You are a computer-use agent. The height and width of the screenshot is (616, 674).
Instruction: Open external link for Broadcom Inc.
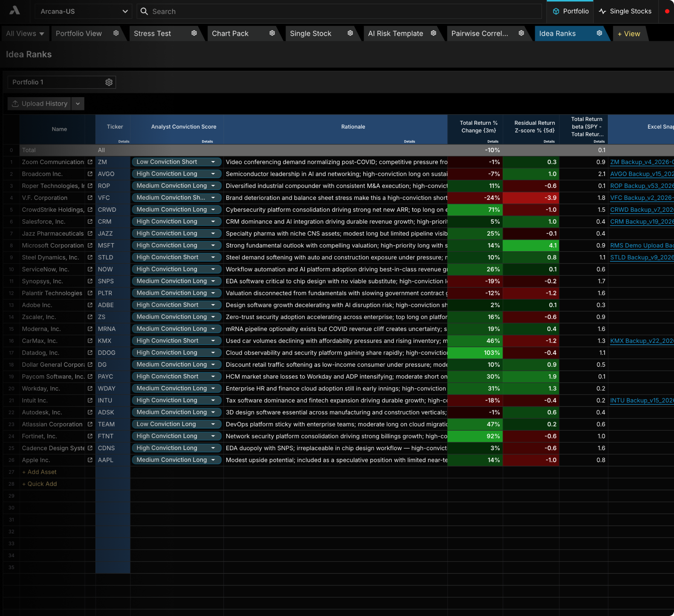[90, 174]
